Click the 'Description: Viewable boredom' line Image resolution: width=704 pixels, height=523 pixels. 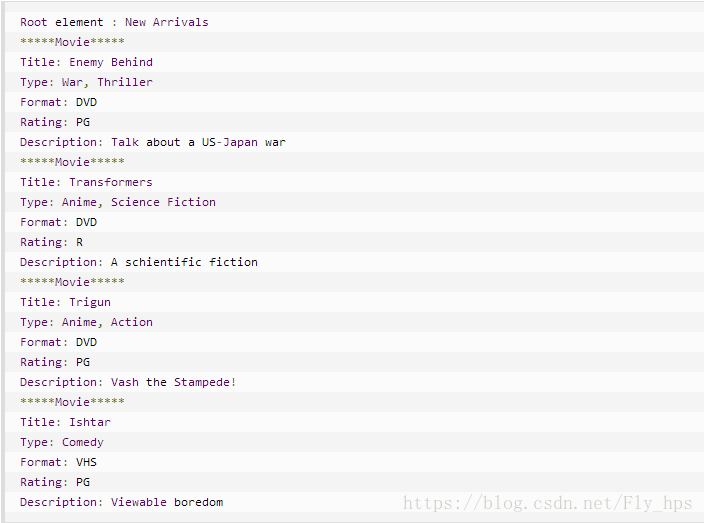(x=121, y=502)
